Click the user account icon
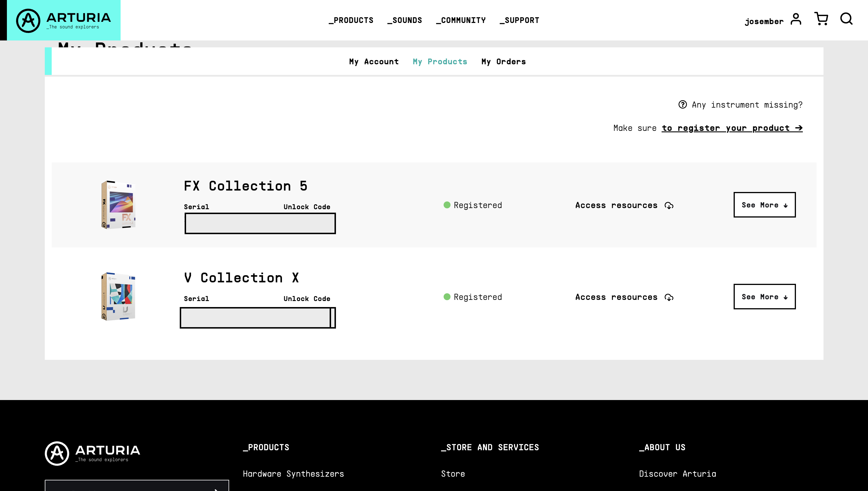The image size is (868, 491). (x=796, y=18)
